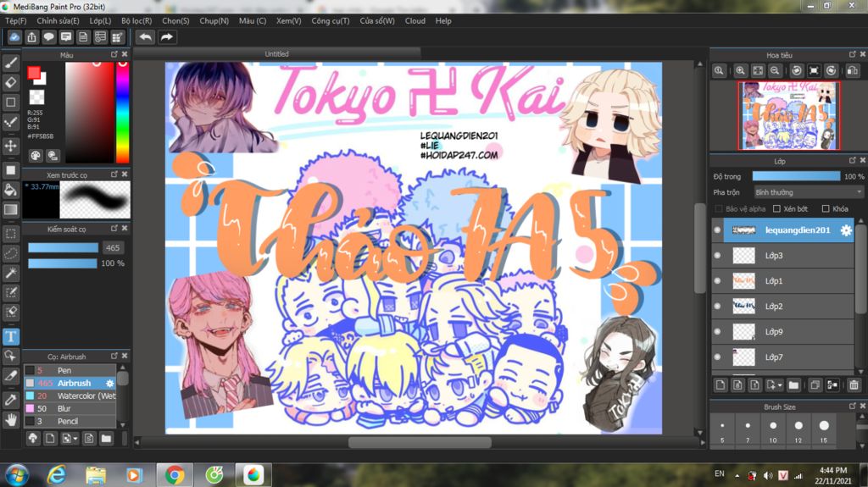This screenshot has width=868, height=487.
Task: Toggle the Khóa lock checkbox
Action: [826, 208]
